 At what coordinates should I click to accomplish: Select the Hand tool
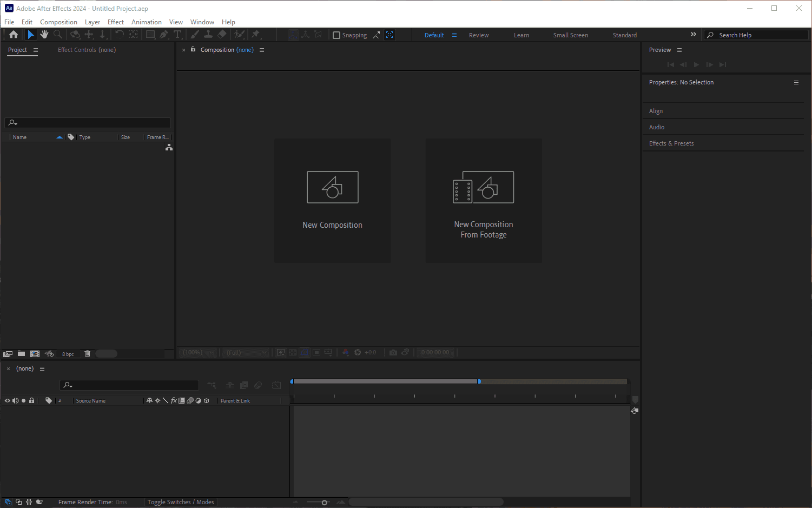[44, 35]
